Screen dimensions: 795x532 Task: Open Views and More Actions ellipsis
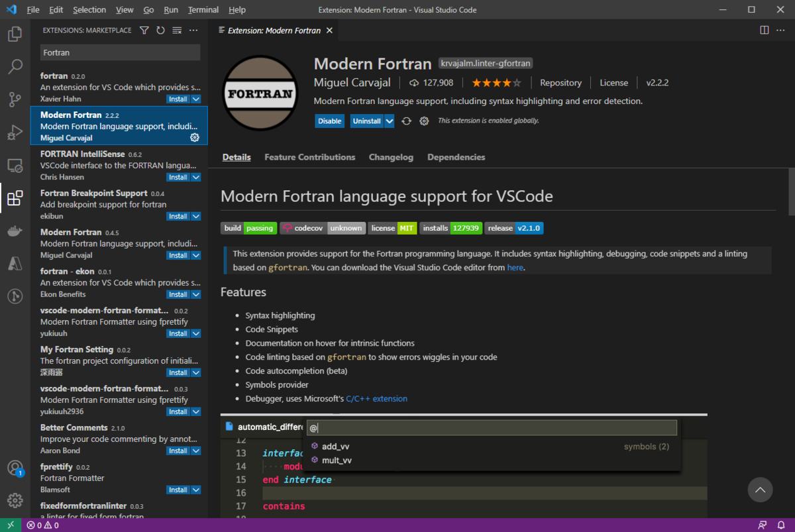(x=193, y=30)
